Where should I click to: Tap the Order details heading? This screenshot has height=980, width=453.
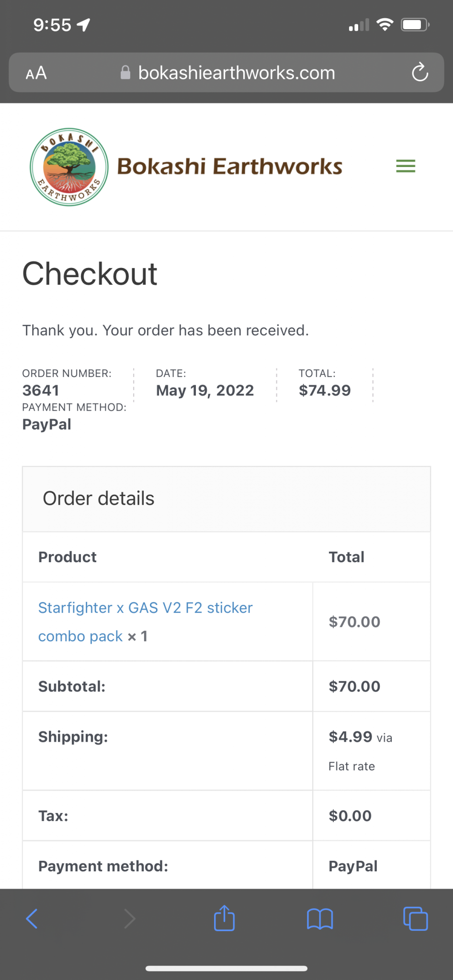click(x=99, y=499)
